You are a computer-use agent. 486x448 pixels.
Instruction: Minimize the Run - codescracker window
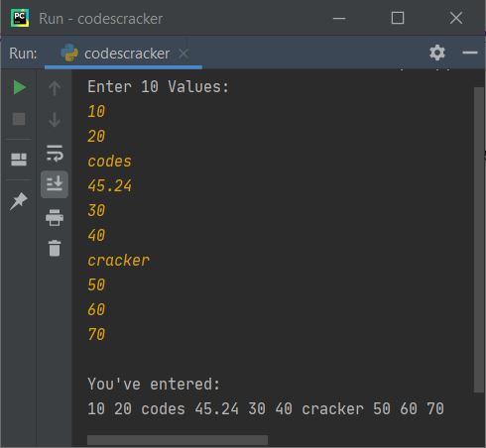tap(339, 18)
